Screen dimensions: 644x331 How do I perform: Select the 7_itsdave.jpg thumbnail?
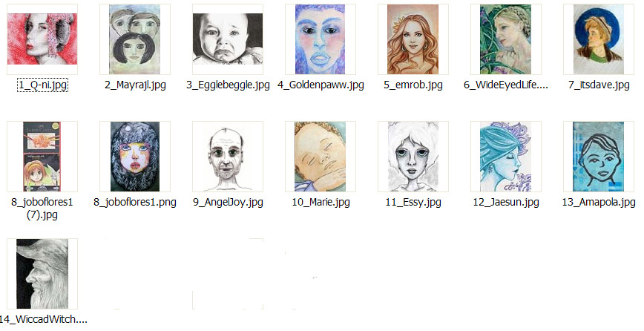point(599,39)
